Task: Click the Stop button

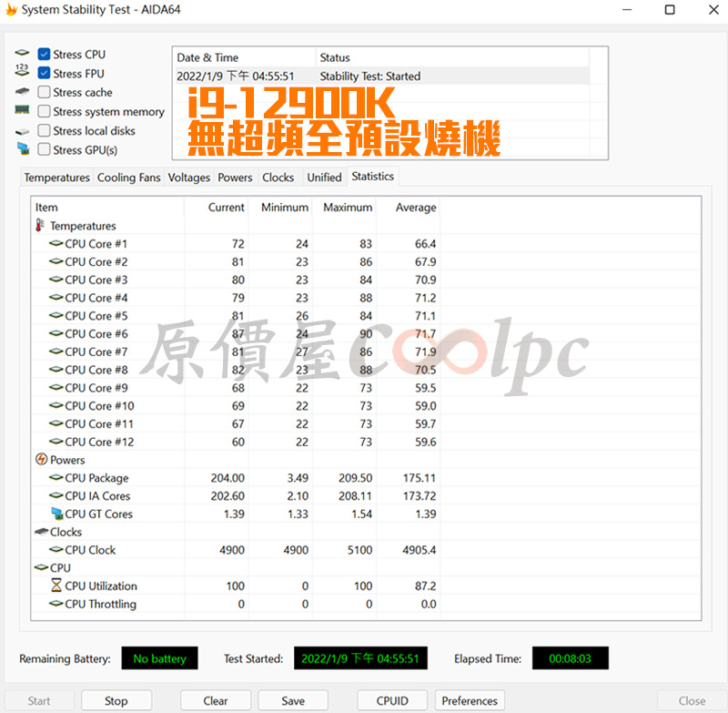Action: point(116,700)
